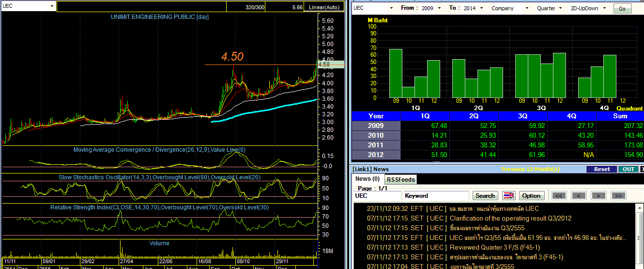644x269 pixels.
Task: Go to the first news page with << button
Action: [x=559, y=196]
